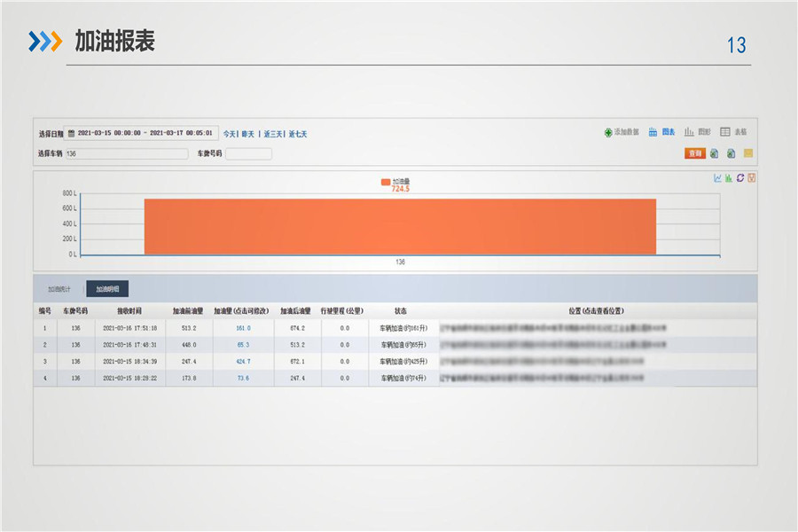Click the 近七天 quick date link
798x532 pixels.
[x=298, y=134]
